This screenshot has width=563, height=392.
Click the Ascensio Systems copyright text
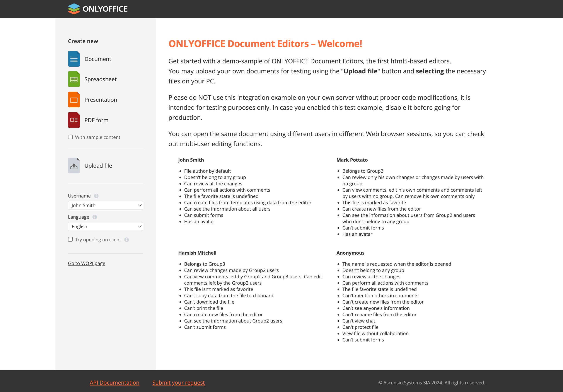pyautogui.click(x=432, y=383)
